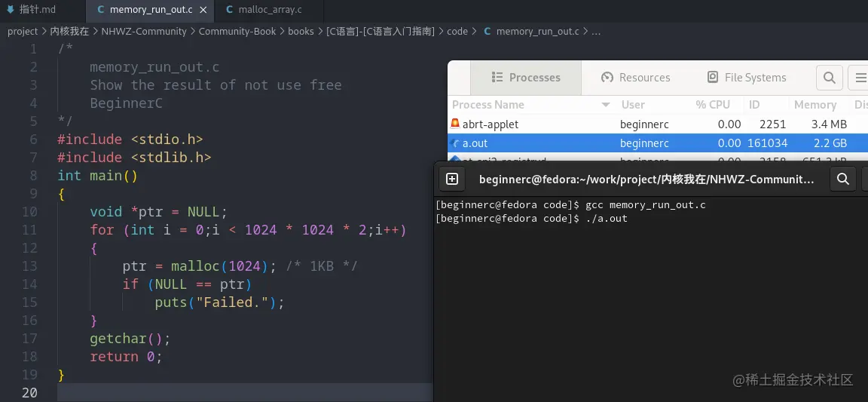Click the 161034 process ID cell
The height and width of the screenshot is (402, 868).
tap(767, 143)
